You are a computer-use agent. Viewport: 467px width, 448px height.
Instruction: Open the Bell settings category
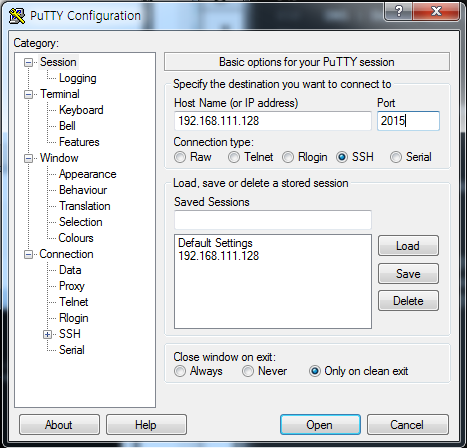[67, 126]
